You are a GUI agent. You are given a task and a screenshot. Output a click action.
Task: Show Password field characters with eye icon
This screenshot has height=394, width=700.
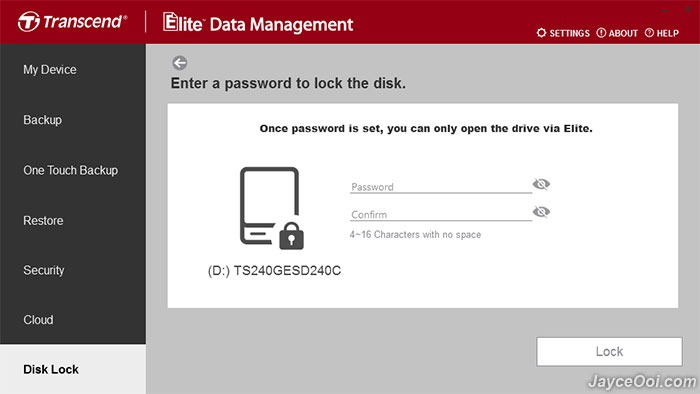point(541,184)
